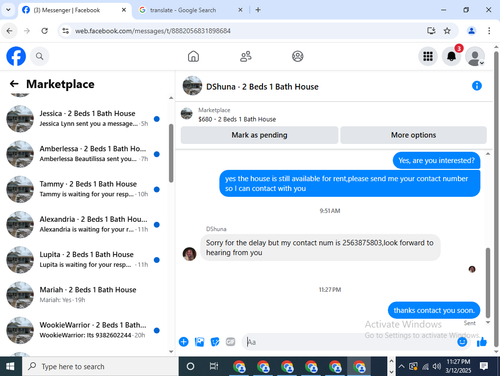Open more actions plus icon in composer
This screenshot has width=500, height=376.
tap(184, 342)
